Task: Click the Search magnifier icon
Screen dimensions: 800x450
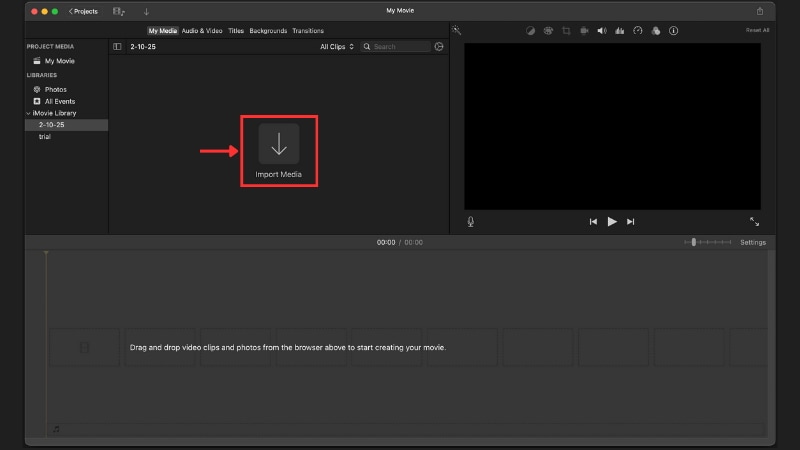Action: pyautogui.click(x=367, y=46)
